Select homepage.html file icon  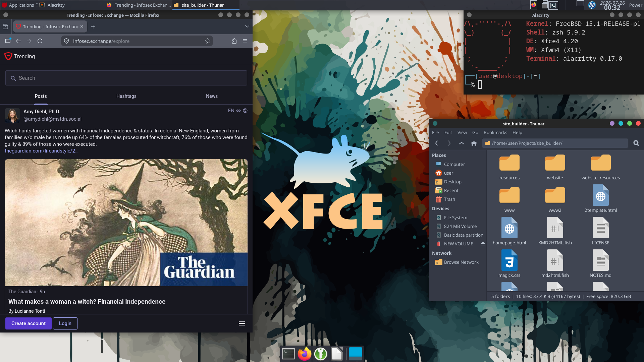(509, 228)
